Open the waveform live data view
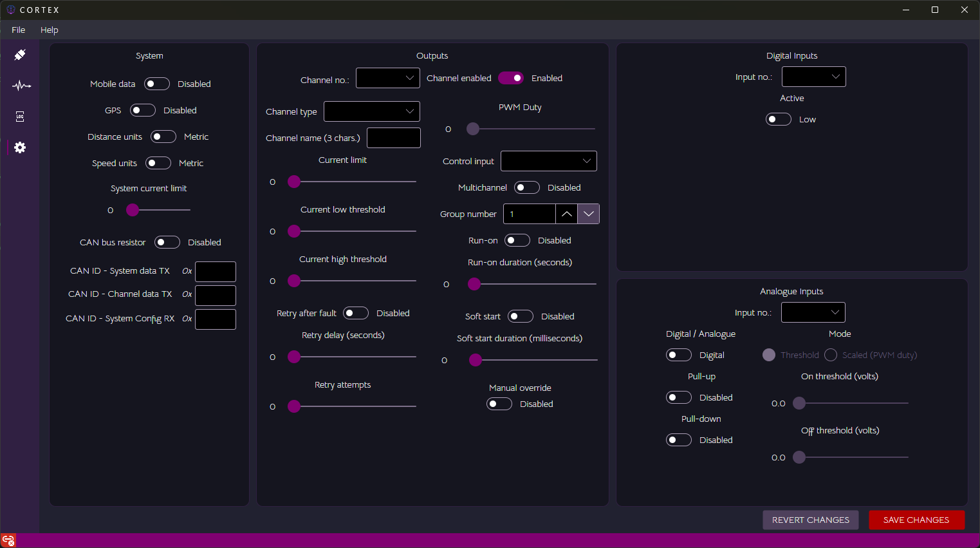The image size is (980, 548). [21, 86]
